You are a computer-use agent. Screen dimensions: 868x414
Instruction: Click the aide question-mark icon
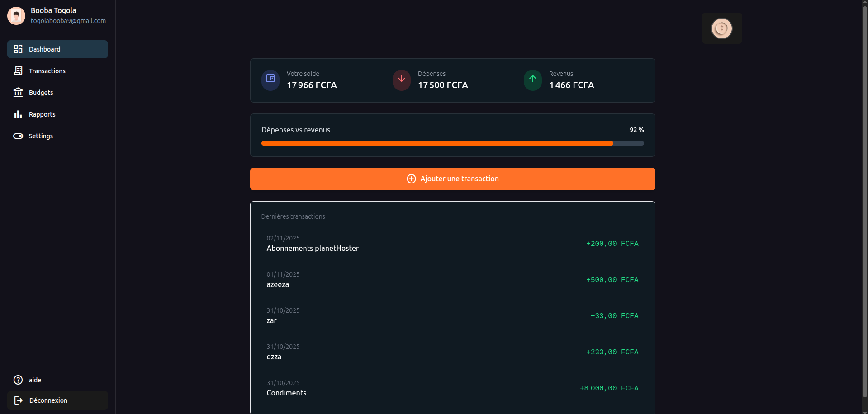(x=17, y=380)
